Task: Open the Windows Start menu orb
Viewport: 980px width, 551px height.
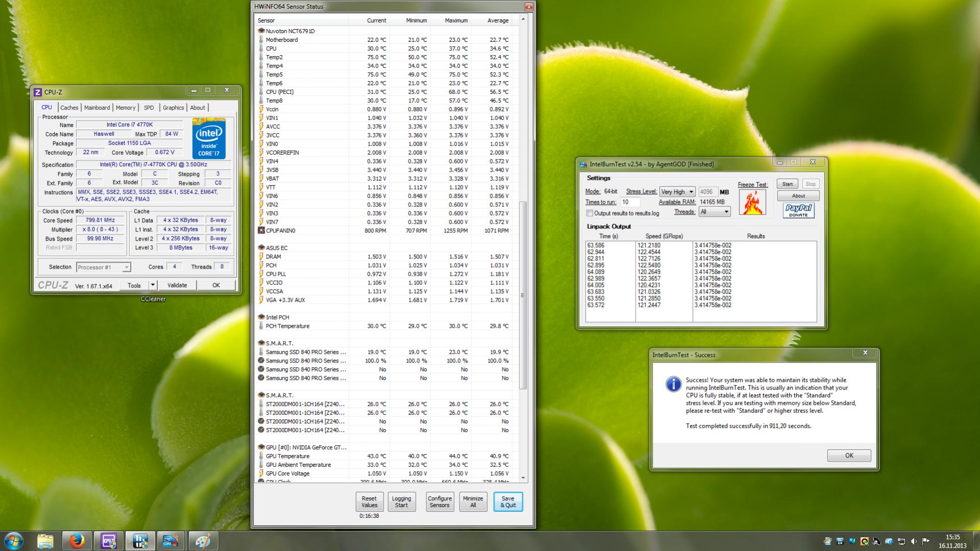Action: pos(14,541)
